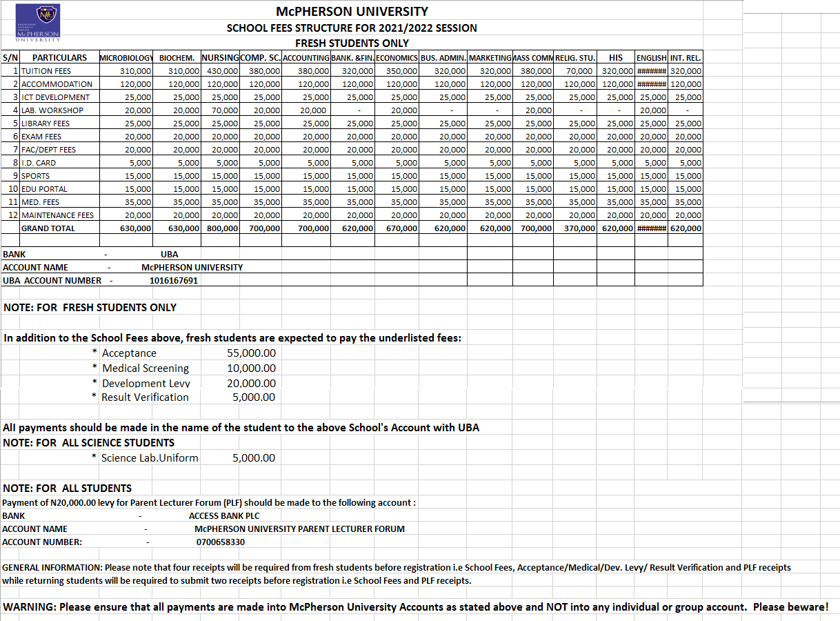This screenshot has width=840, height=621.
Task: Select the 'NOTE: FOR FRESH STUDENTS ONLY' line
Action: [90, 308]
